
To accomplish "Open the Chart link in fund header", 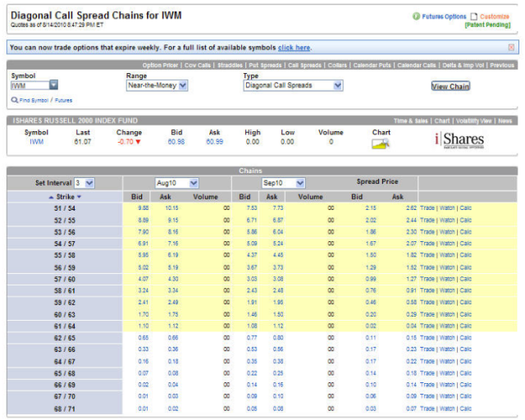I will tap(442, 121).
